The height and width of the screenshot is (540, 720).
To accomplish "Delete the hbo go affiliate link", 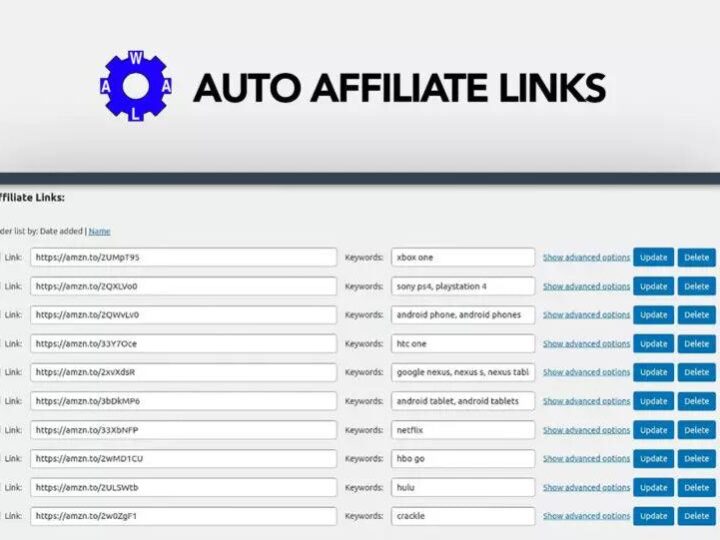I will coord(697,458).
